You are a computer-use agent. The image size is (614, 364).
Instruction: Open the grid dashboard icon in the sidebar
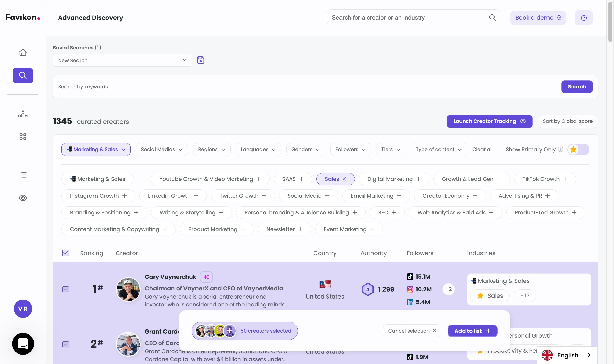pos(23,136)
